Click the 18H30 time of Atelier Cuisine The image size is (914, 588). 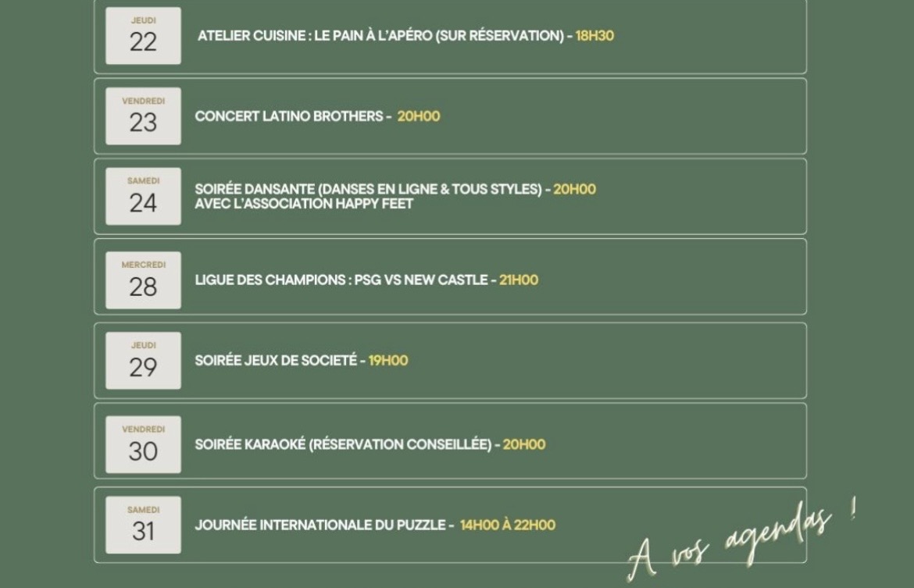coord(594,36)
